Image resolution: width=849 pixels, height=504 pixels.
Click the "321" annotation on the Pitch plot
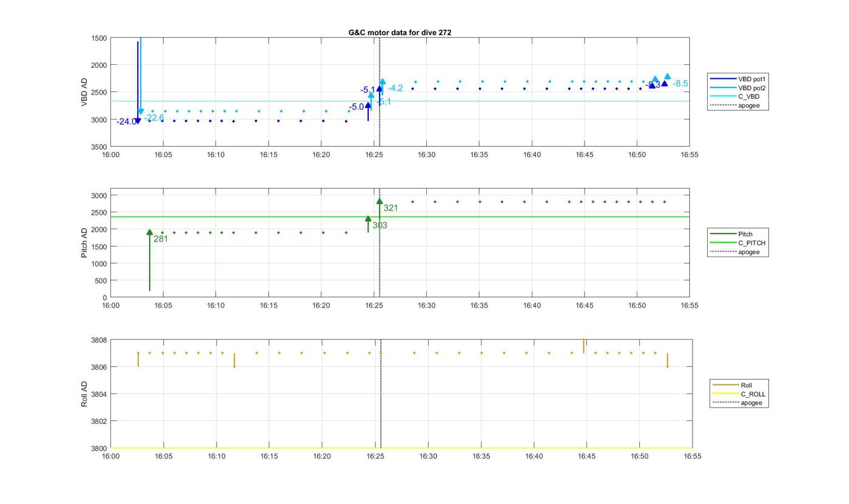(x=391, y=208)
